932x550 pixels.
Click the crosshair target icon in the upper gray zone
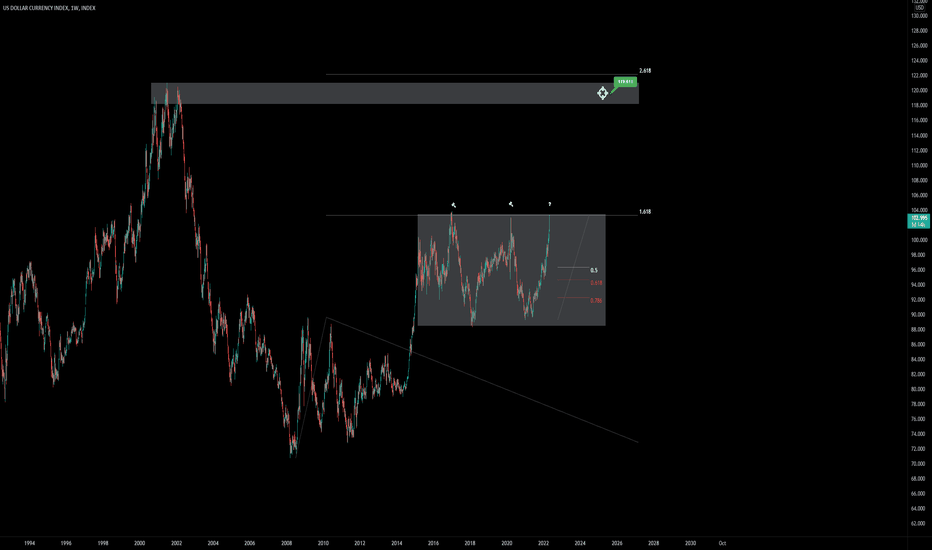click(602, 93)
